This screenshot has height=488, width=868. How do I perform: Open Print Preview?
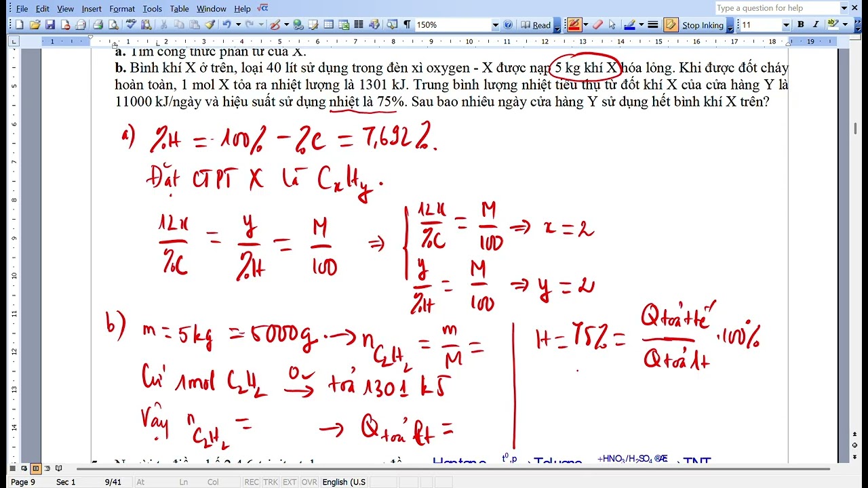click(113, 24)
